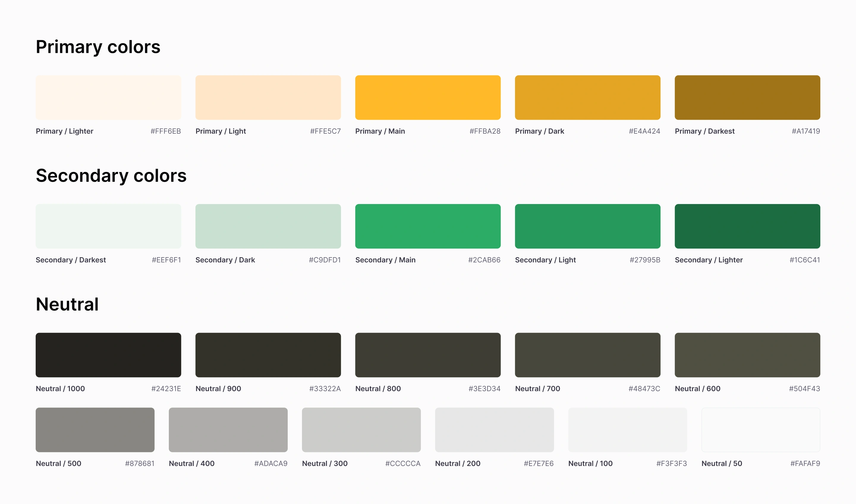856x504 pixels.
Task: Choose the Secondary / Main green swatch
Action: tap(428, 226)
